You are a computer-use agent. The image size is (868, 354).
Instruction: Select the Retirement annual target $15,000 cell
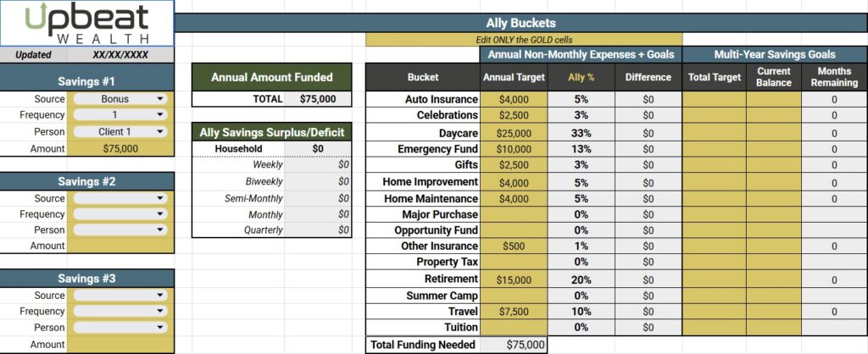point(514,279)
